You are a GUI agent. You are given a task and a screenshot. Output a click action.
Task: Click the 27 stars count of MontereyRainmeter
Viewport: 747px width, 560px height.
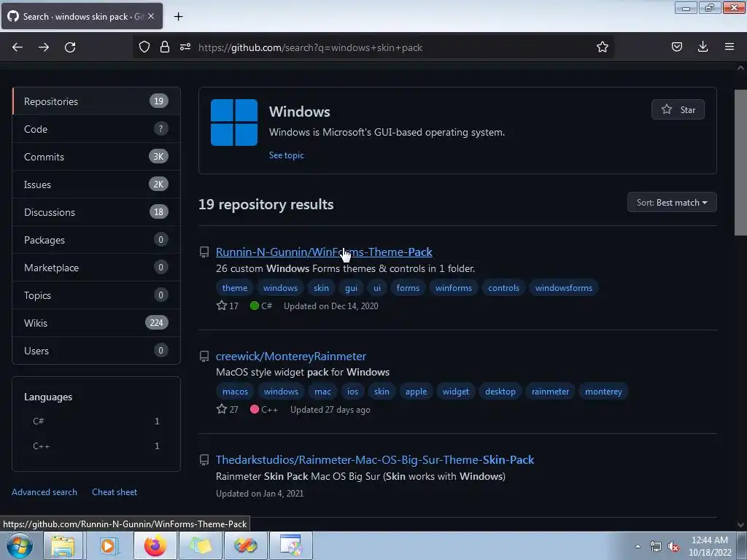pos(228,409)
